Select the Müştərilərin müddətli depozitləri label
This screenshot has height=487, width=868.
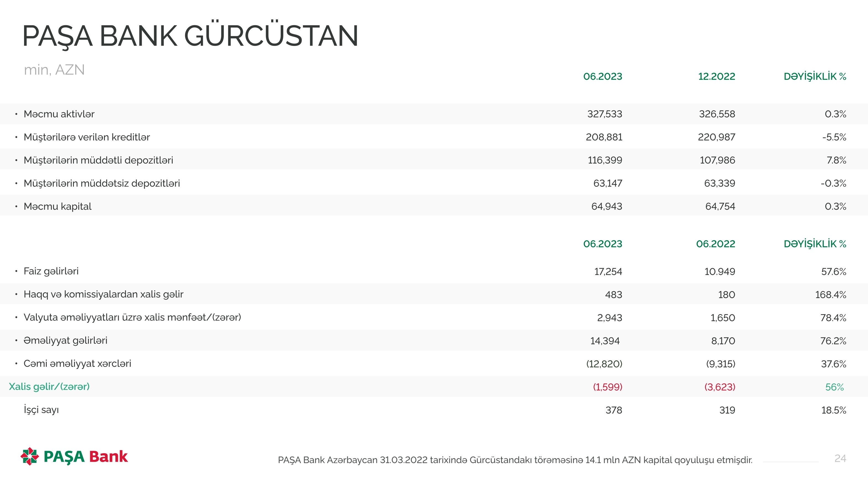pyautogui.click(x=99, y=160)
